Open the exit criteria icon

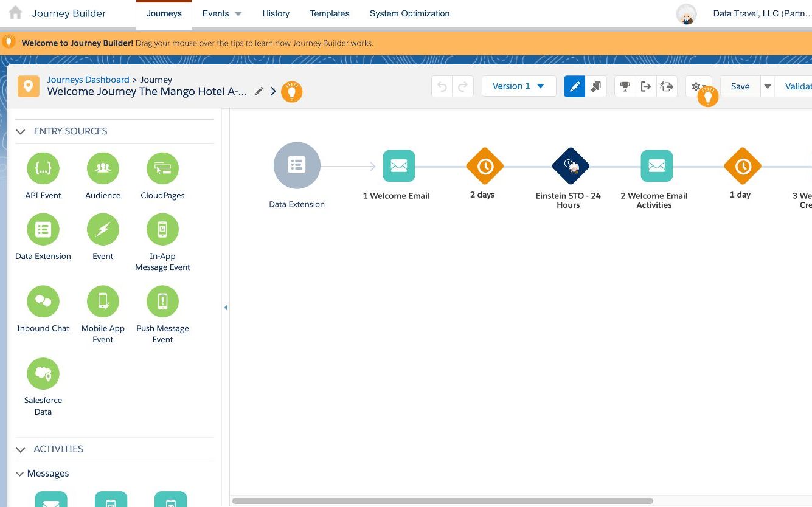(x=646, y=86)
